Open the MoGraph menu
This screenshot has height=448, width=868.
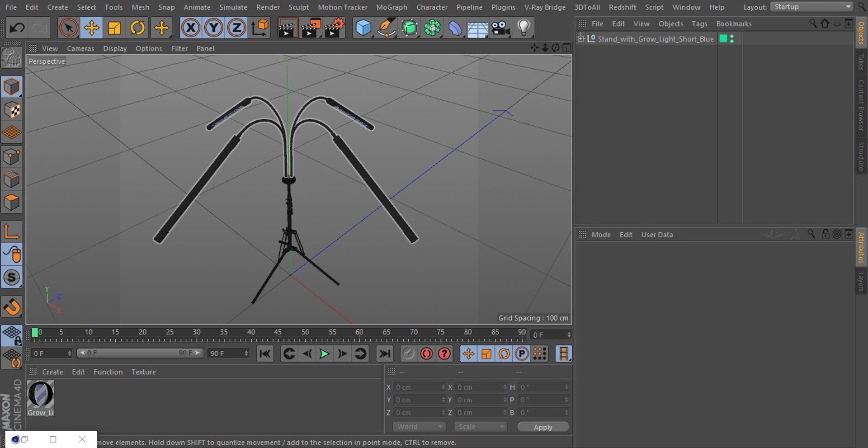tap(392, 7)
